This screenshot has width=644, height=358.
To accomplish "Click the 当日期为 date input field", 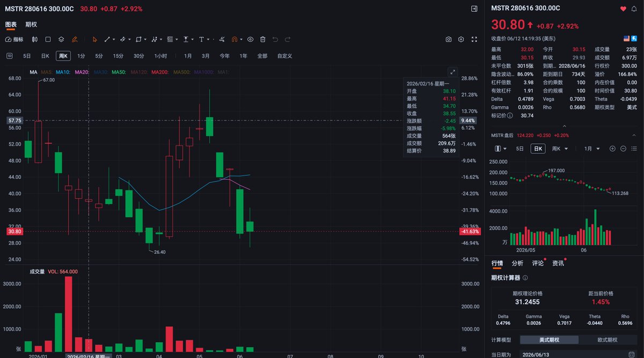I will click(579, 355).
